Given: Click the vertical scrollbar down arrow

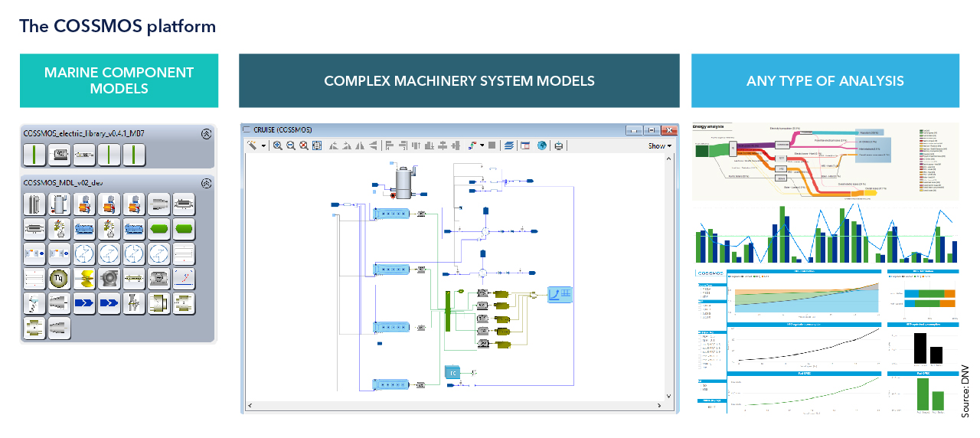Looking at the screenshot, I should pyautogui.click(x=671, y=397).
